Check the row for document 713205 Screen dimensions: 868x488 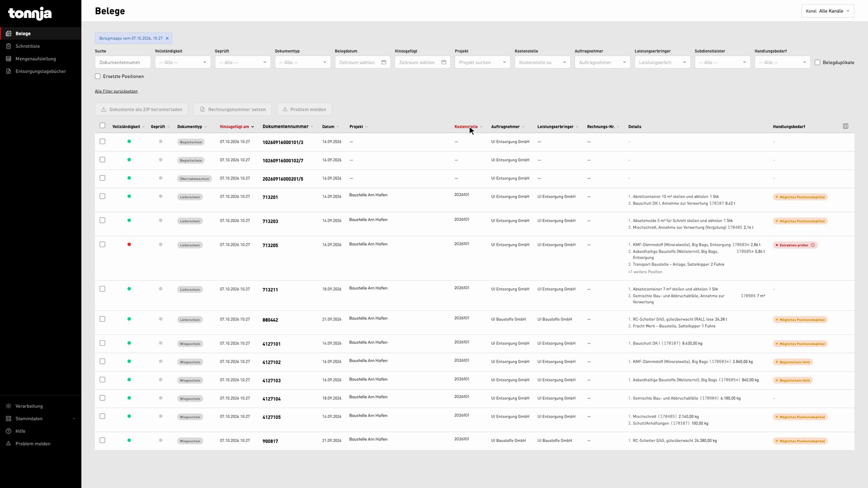point(102,244)
